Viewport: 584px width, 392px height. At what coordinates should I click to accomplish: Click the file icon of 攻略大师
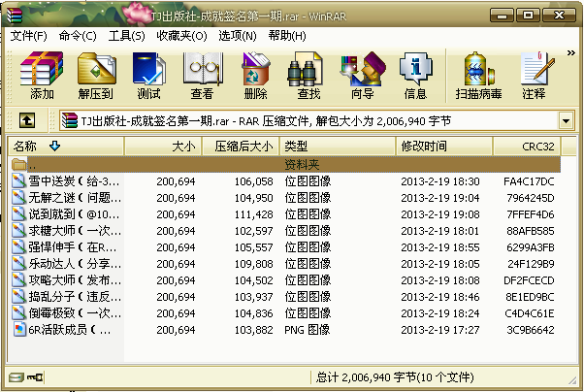(18, 280)
